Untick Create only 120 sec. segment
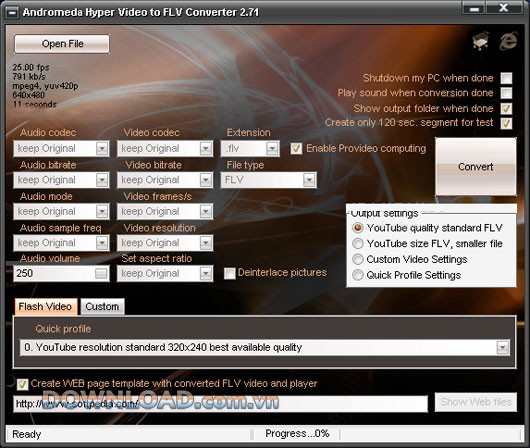Viewport: 530px width, 448px height. (x=506, y=123)
